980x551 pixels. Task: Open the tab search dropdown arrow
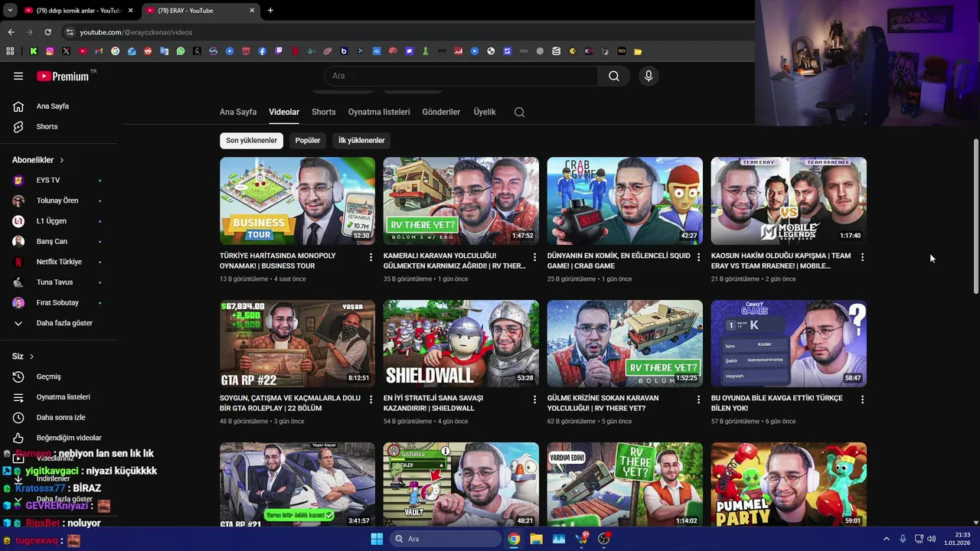coord(10,11)
